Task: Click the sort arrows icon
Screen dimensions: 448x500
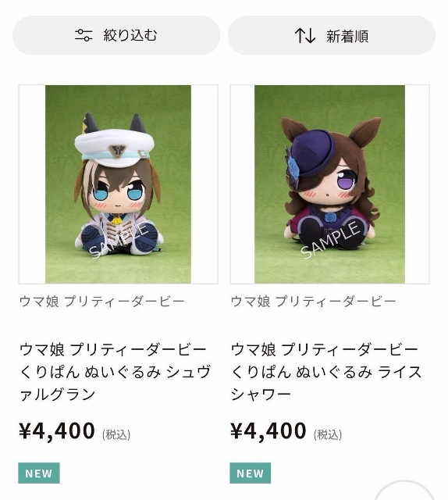Action: [x=305, y=35]
